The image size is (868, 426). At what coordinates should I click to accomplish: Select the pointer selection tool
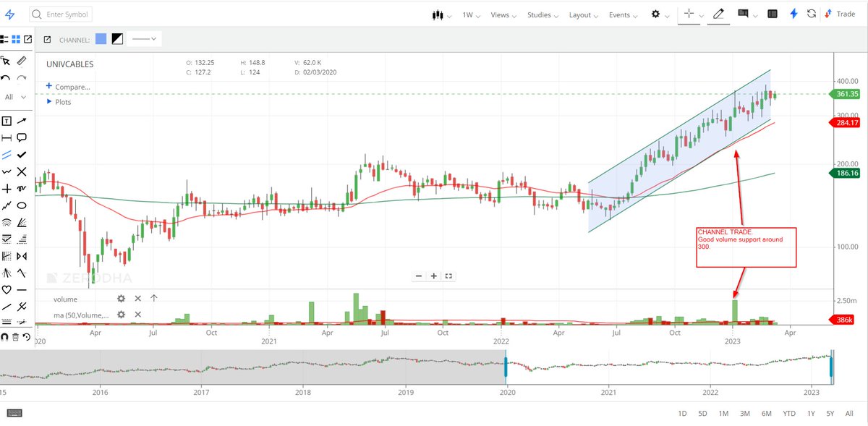coord(7,61)
